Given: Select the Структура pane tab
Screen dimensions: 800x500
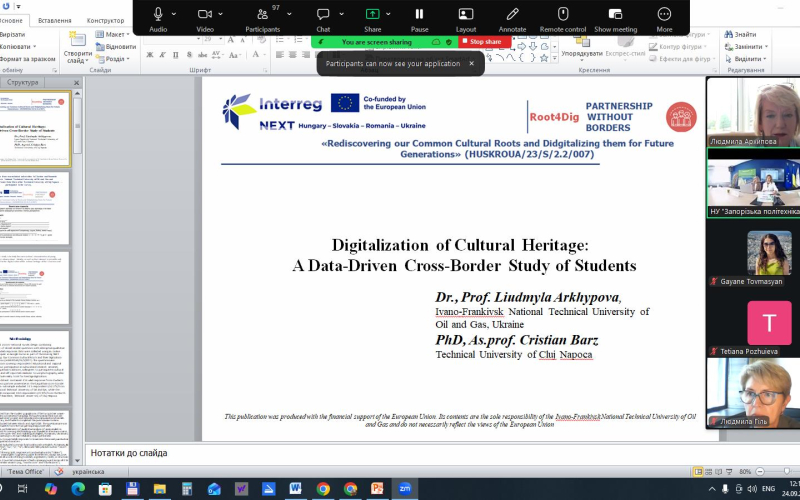Looking at the screenshot, I should coord(22,82).
